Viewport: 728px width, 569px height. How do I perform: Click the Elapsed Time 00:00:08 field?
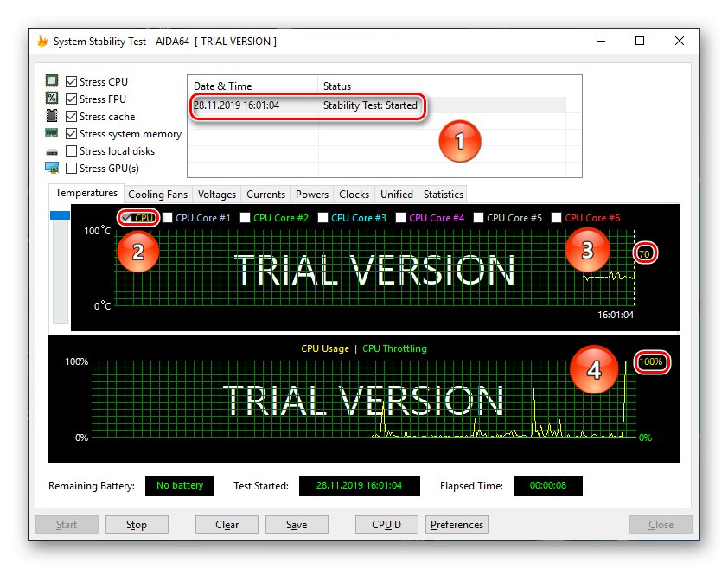(x=548, y=485)
